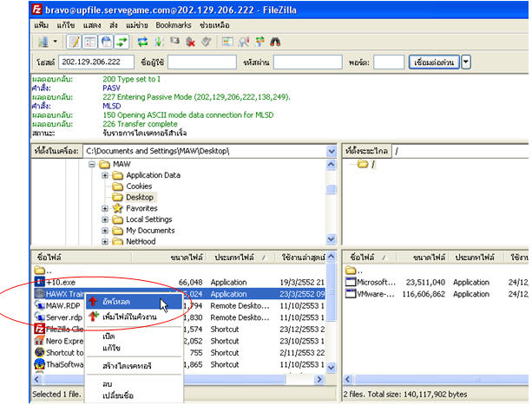Screen dimensions: 532x405
Task: Select remote VMware-... application file icon
Action: click(x=351, y=294)
